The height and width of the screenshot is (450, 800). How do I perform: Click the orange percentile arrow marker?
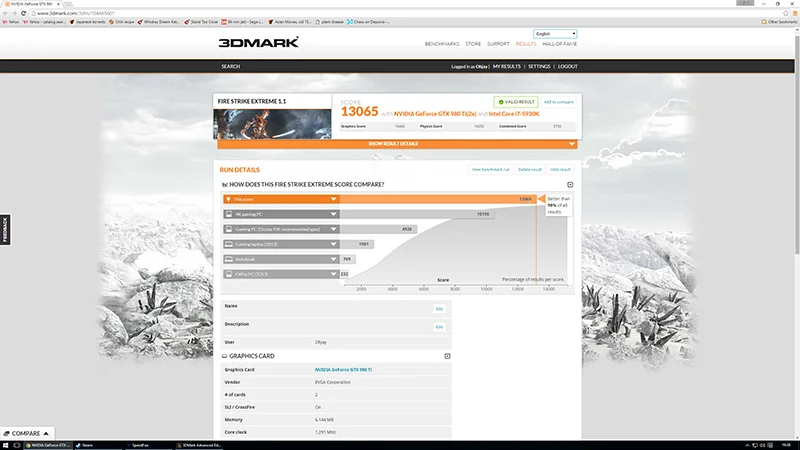[541, 199]
